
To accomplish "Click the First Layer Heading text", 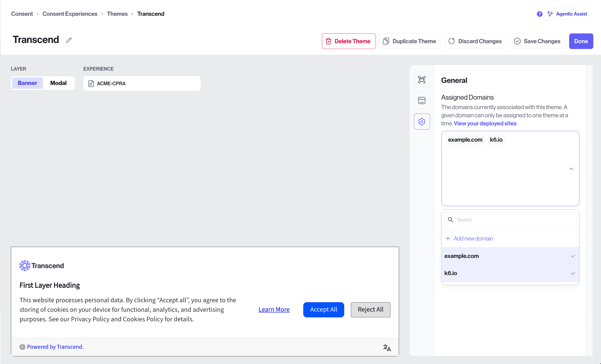I will (50, 285).
